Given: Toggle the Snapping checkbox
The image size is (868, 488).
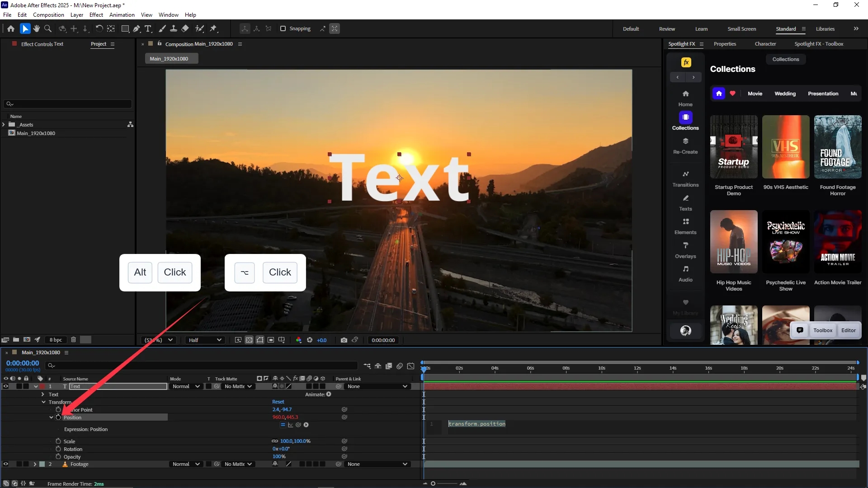Looking at the screenshot, I should click(x=283, y=28).
